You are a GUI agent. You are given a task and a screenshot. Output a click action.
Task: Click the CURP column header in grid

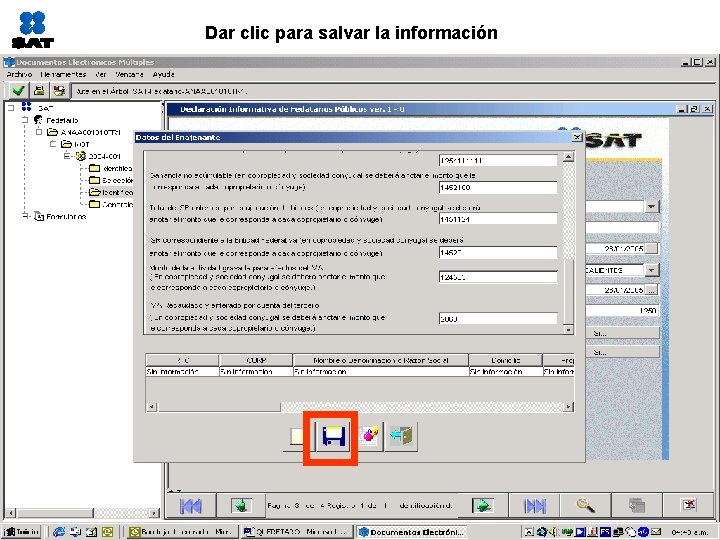tap(256, 360)
